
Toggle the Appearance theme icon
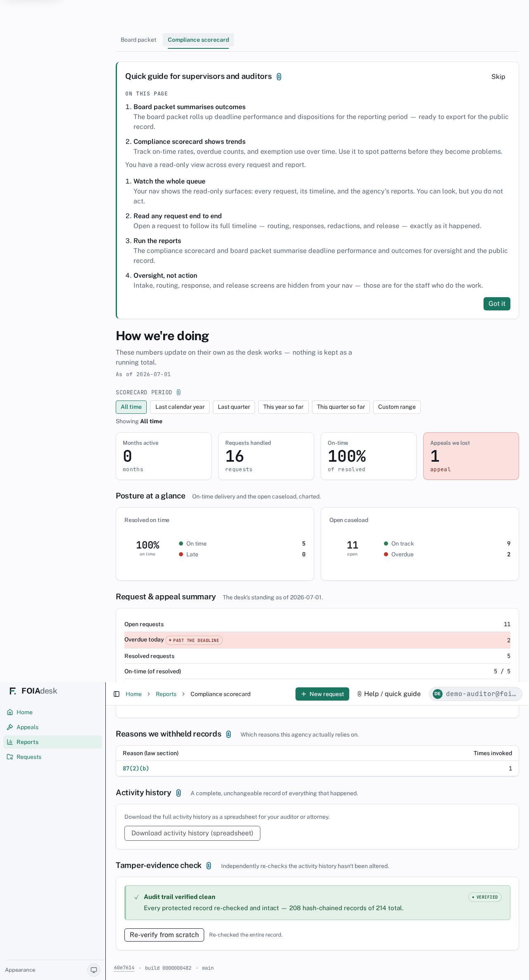point(94,970)
